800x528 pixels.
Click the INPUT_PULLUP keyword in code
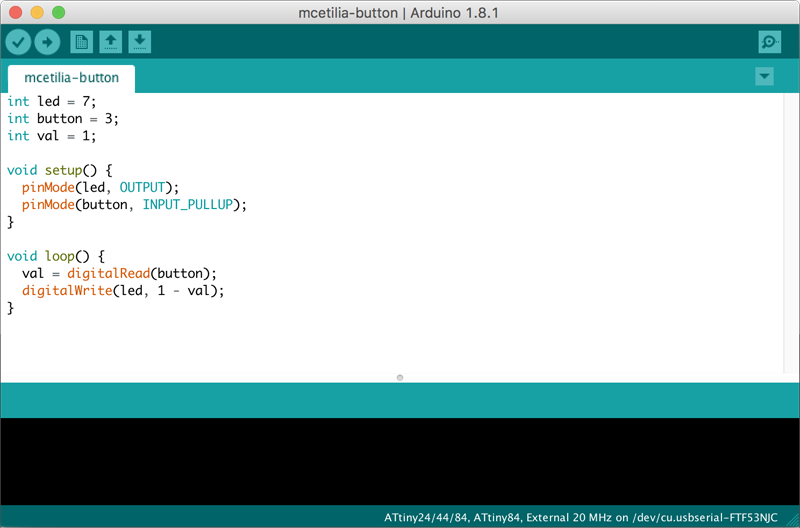(188, 205)
